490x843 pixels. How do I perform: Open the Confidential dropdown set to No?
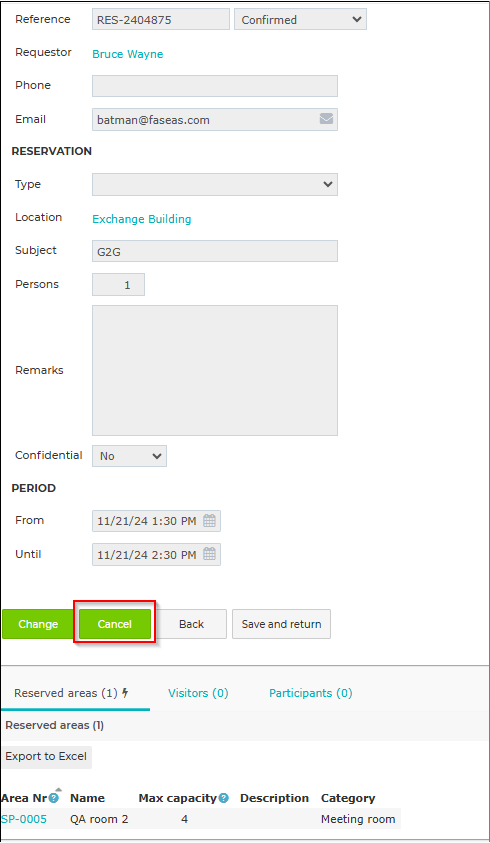click(129, 456)
